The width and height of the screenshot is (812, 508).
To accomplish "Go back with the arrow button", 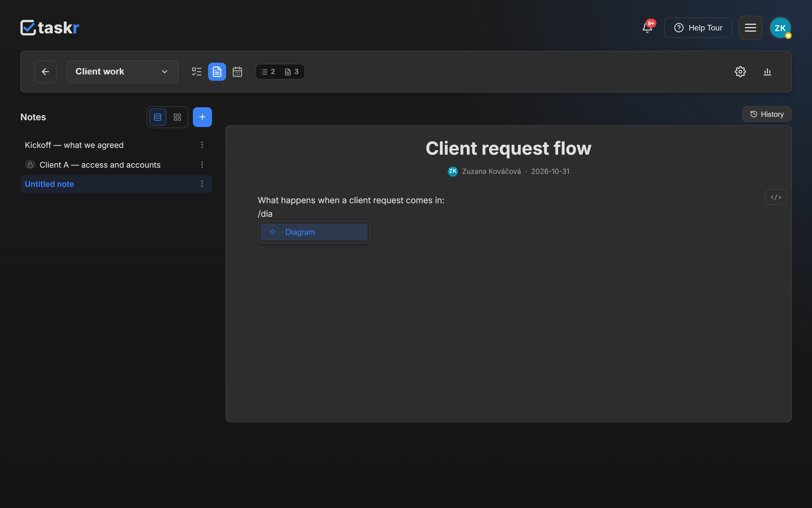I will (x=46, y=72).
